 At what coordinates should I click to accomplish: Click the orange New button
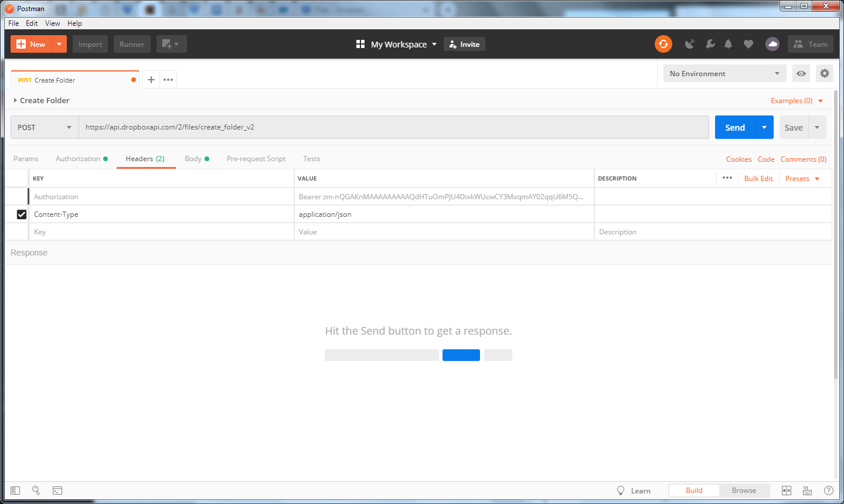[x=31, y=44]
